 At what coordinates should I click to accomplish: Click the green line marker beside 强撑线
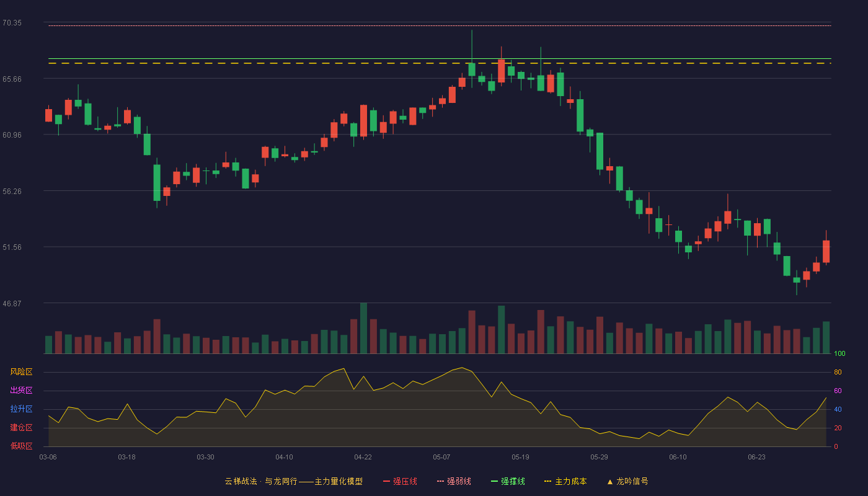coord(494,482)
